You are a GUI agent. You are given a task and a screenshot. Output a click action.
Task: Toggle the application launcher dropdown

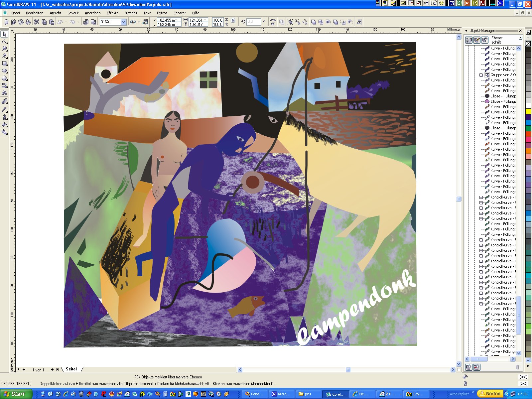pyautogui.click(x=139, y=22)
